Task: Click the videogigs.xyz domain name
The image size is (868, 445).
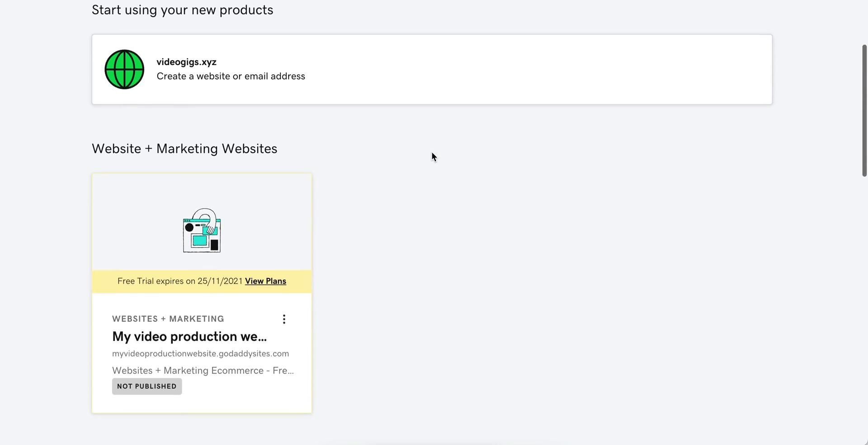Action: (186, 62)
